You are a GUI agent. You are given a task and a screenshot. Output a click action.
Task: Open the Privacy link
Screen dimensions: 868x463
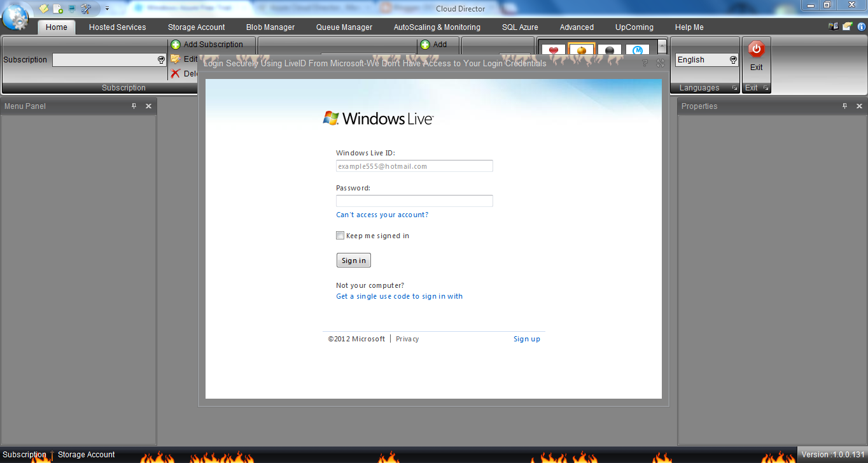[407, 339]
